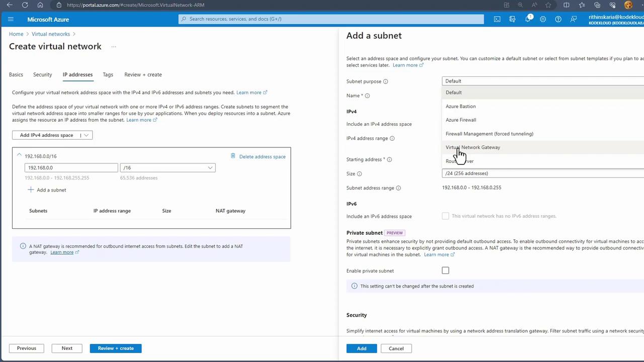This screenshot has height=362, width=644.
Task: Click the Azure search resources box
Action: click(331, 19)
